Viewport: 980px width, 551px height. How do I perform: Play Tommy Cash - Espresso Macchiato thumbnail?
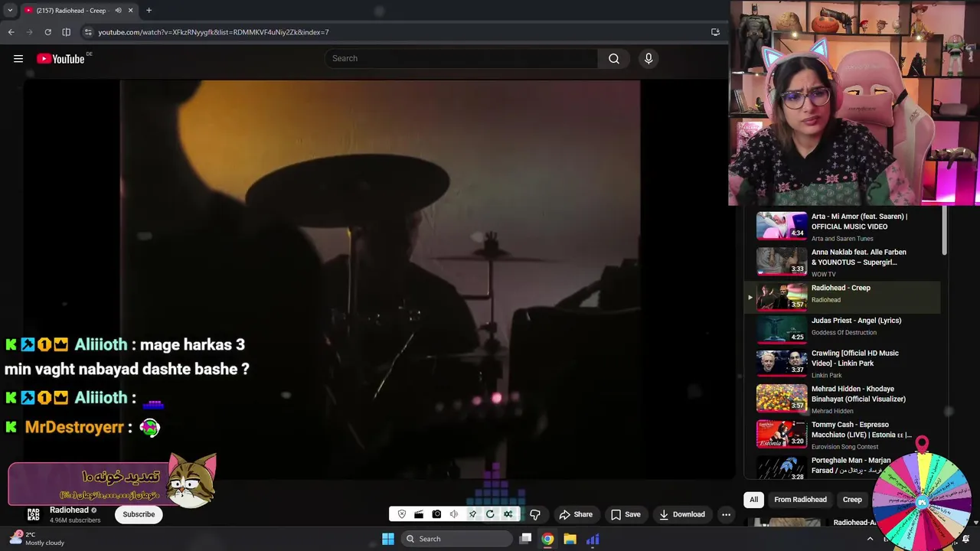coord(782,434)
